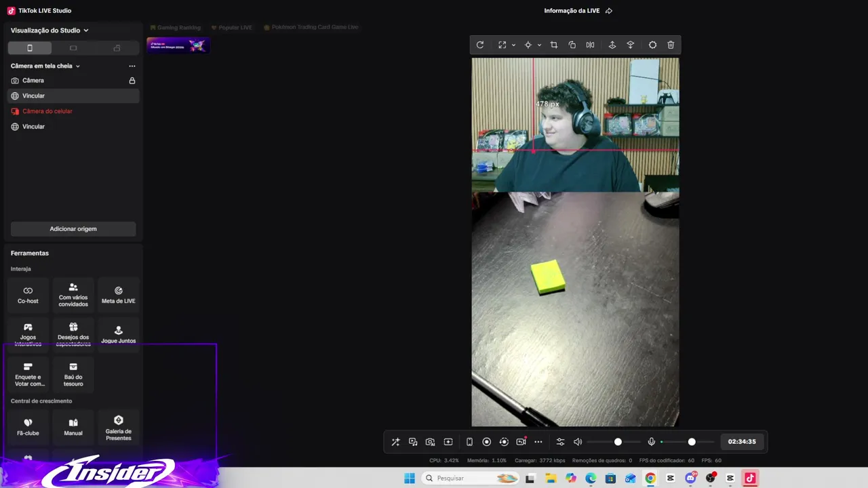Expand the alignment options arrow
This screenshot has width=868, height=488.
[x=539, y=45]
